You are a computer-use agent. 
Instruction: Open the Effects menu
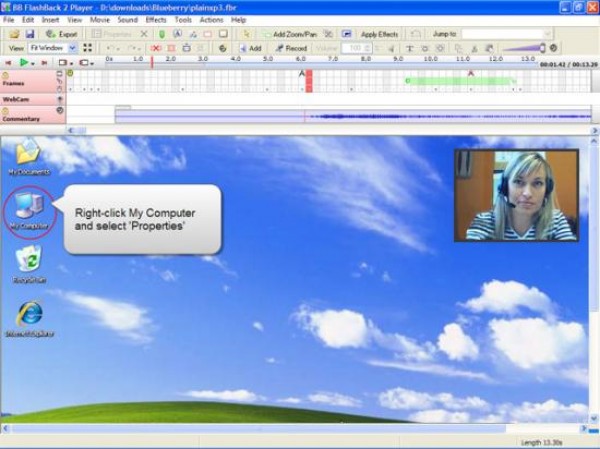point(156,20)
